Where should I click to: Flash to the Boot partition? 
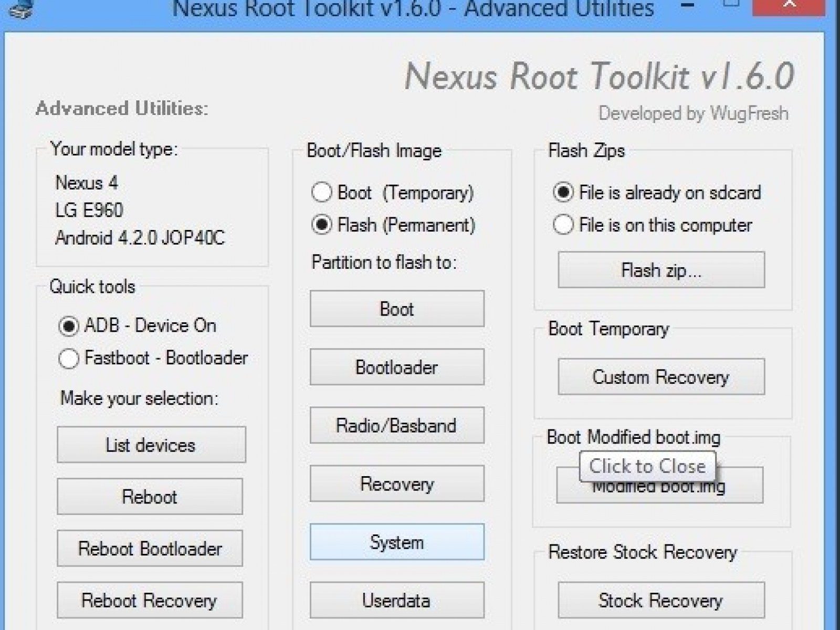[397, 309]
